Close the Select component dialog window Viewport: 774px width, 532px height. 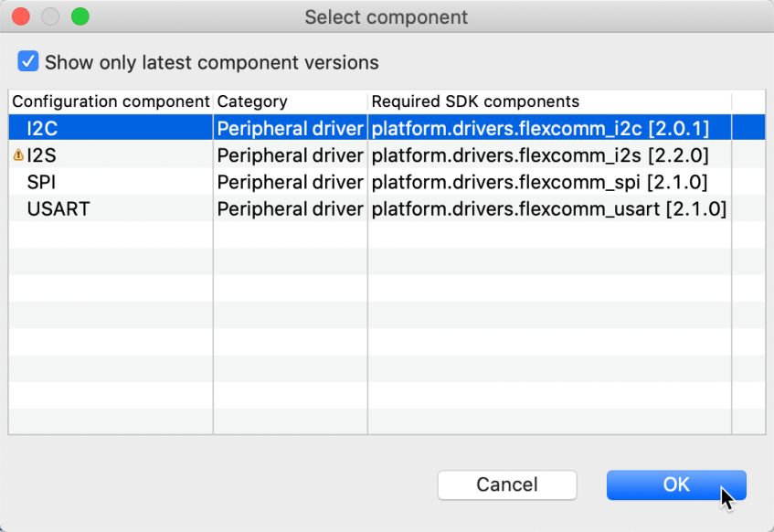21,16
